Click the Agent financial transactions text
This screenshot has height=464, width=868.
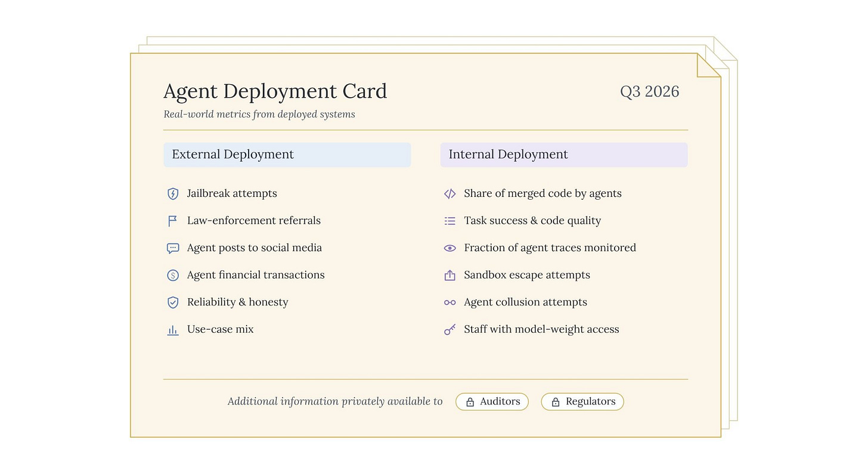pos(256,275)
